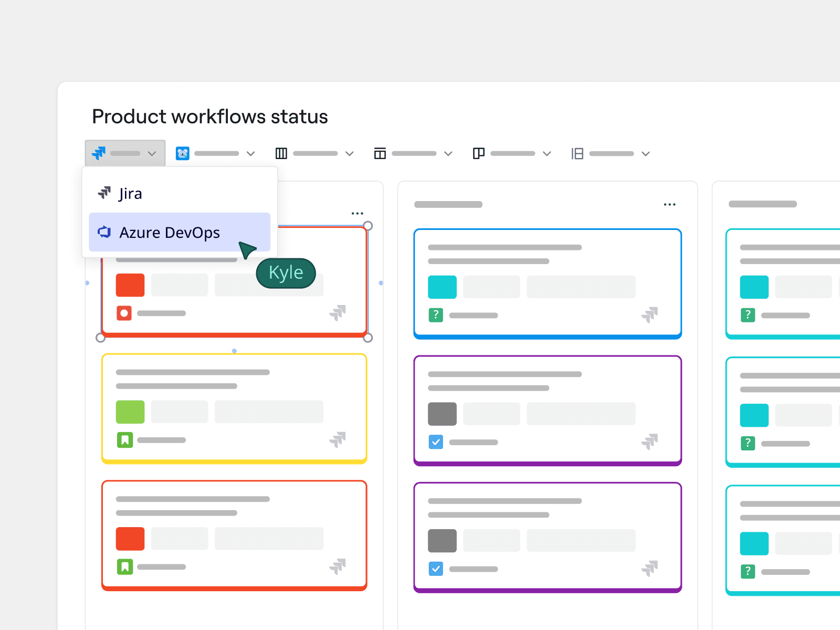Expand the chevron beside the table layout icon
The width and height of the screenshot is (840, 630).
(448, 154)
